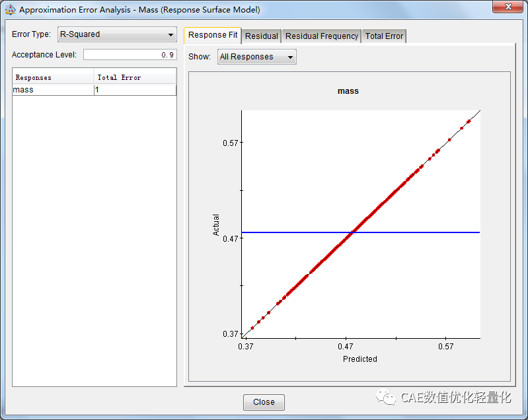Screen dimensions: 528x420
Task: Click the 0.57 label on the Actual axis
Action: pos(231,143)
